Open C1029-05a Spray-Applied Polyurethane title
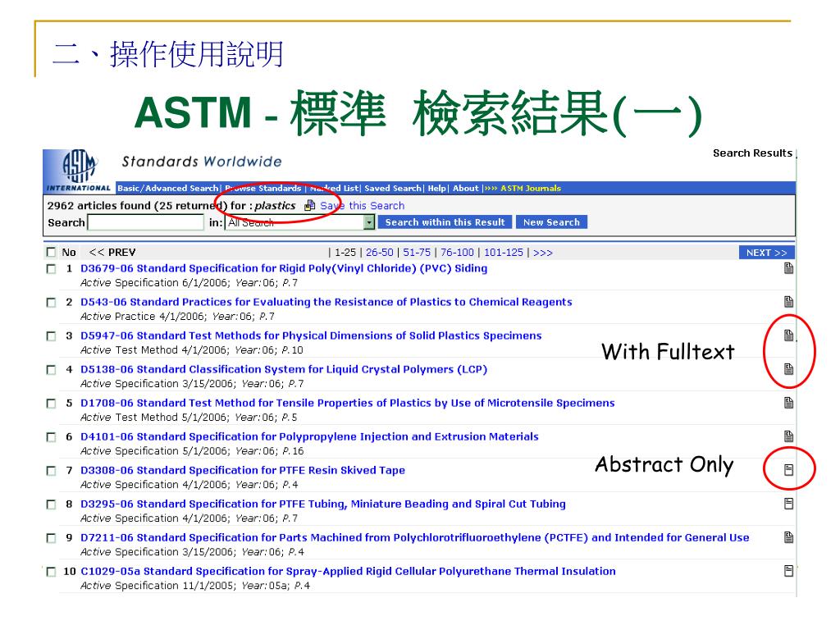840x630 pixels. tap(348, 571)
